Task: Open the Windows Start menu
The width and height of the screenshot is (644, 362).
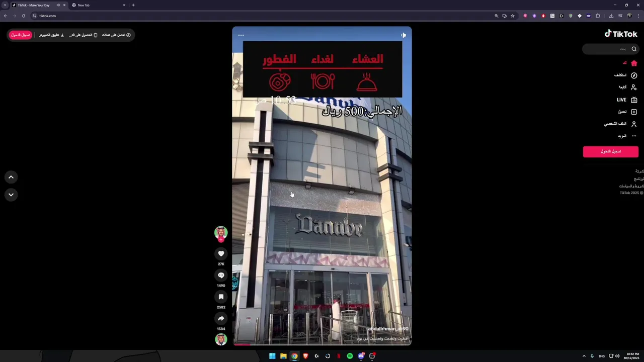Action: 272,356
